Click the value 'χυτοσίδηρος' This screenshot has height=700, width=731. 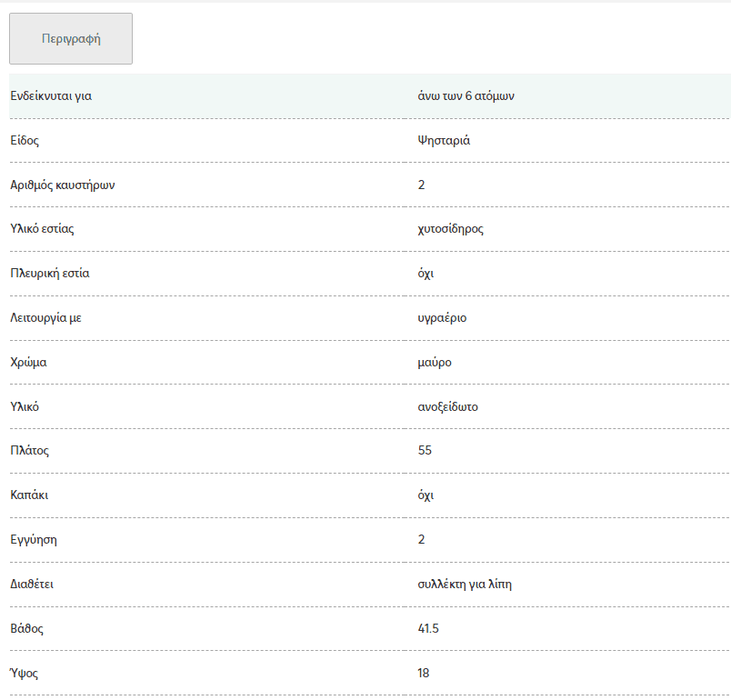[450, 229]
